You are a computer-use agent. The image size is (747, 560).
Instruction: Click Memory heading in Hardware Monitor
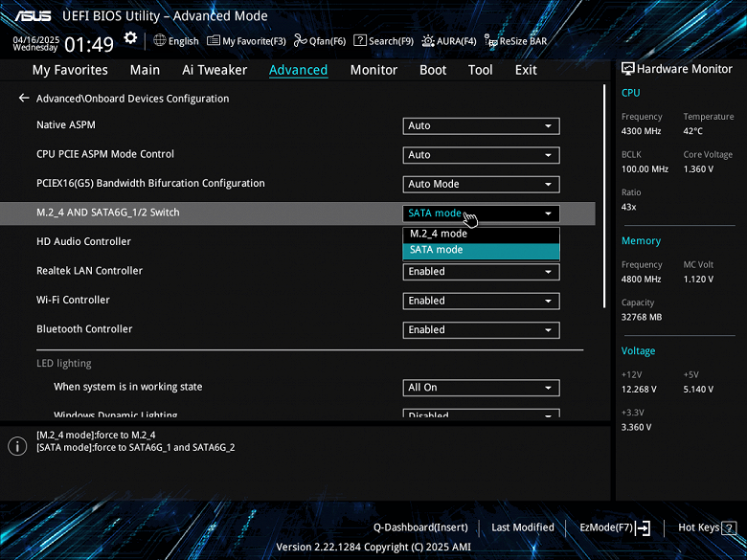point(641,241)
